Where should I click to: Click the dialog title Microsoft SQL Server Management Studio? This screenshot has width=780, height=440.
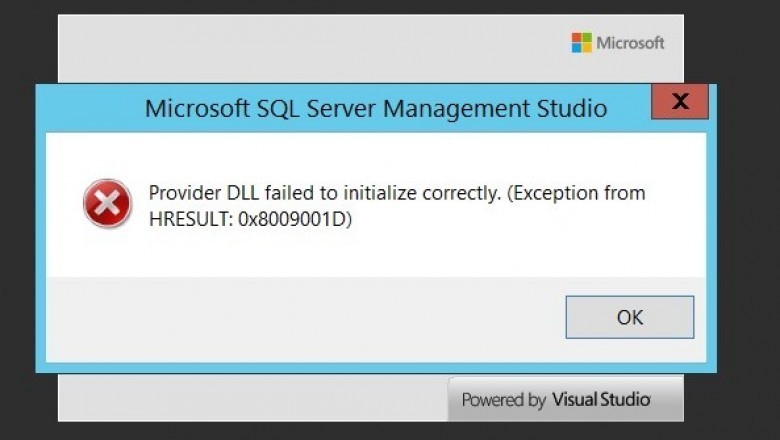click(x=375, y=108)
